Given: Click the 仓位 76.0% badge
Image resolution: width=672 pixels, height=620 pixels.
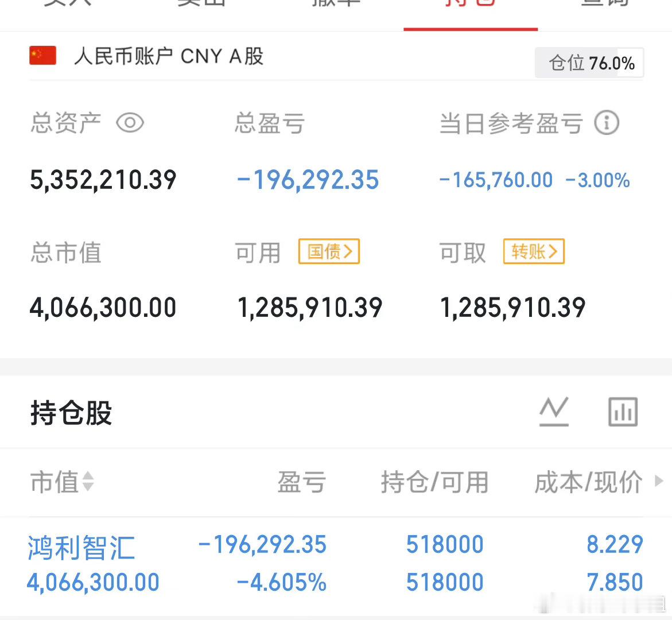Looking at the screenshot, I should point(588,63).
